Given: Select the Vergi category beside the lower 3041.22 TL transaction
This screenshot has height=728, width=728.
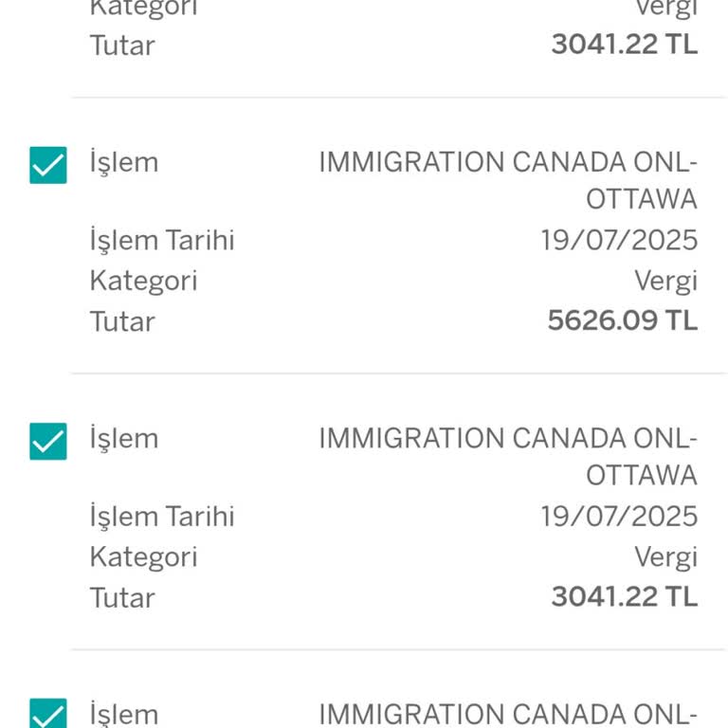Looking at the screenshot, I should pos(665,556).
